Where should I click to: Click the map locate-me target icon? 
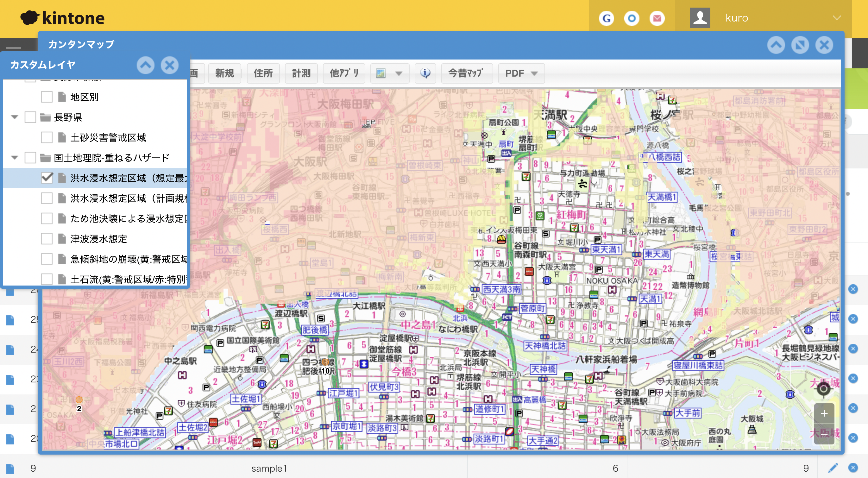click(x=823, y=389)
